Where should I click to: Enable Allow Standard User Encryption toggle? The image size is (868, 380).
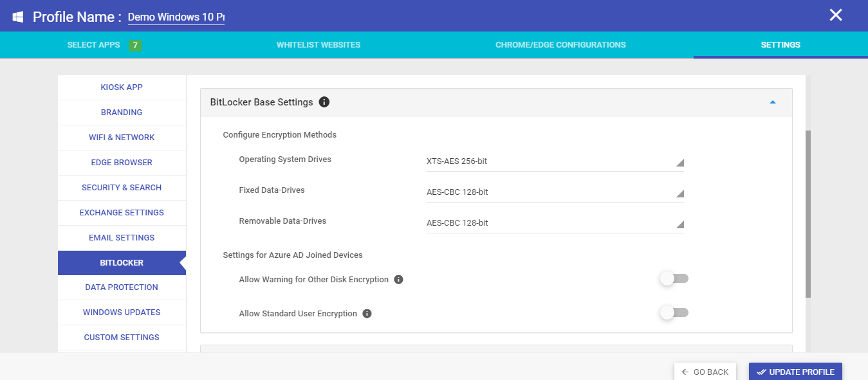(674, 312)
